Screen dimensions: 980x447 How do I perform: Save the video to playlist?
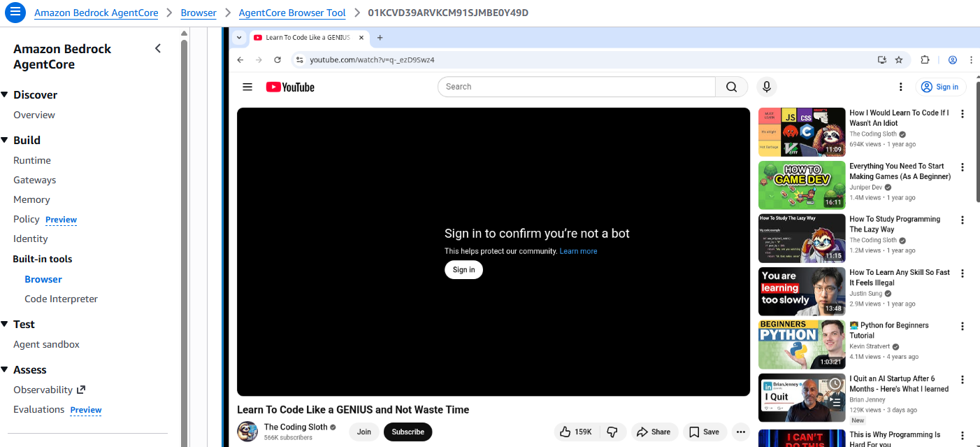click(704, 432)
